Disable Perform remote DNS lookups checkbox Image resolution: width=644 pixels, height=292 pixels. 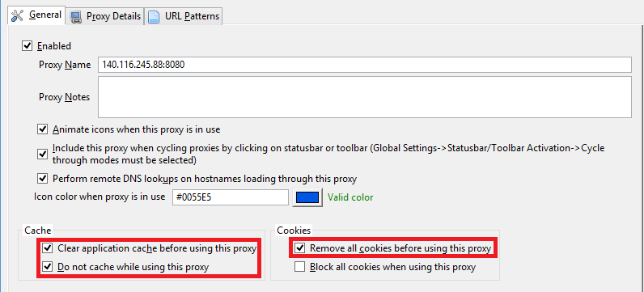point(42,178)
